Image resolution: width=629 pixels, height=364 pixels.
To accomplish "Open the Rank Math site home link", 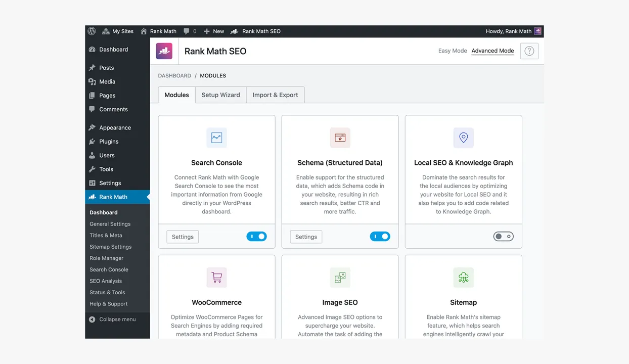I will (158, 31).
